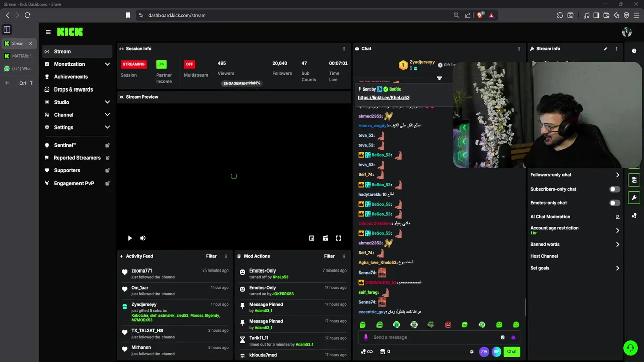Viewport: 644px width, 362px height.
Task: Open the Stream info options menu
Action: click(616, 49)
